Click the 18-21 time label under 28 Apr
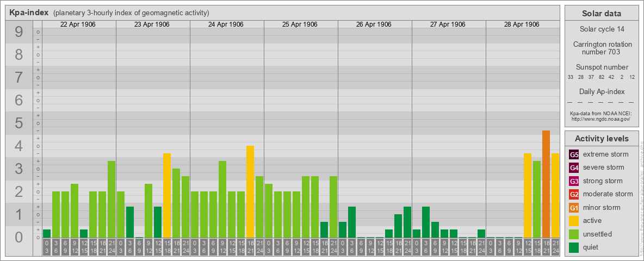Screen dimensions: 644x261 (546, 247)
